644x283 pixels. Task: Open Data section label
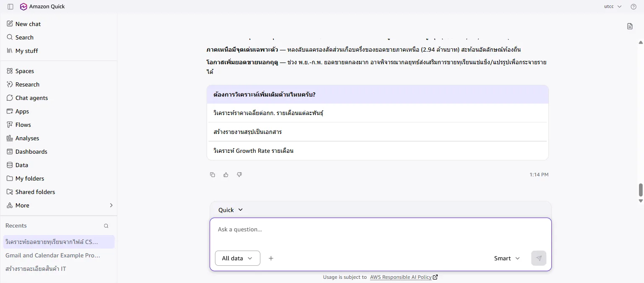tap(22, 165)
